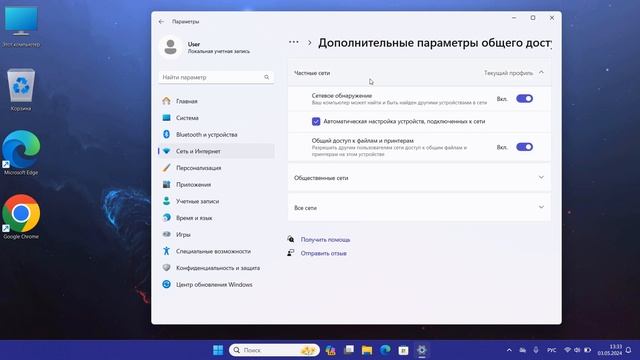Click the Найти параметр search field
The image size is (640, 360).
tap(216, 77)
